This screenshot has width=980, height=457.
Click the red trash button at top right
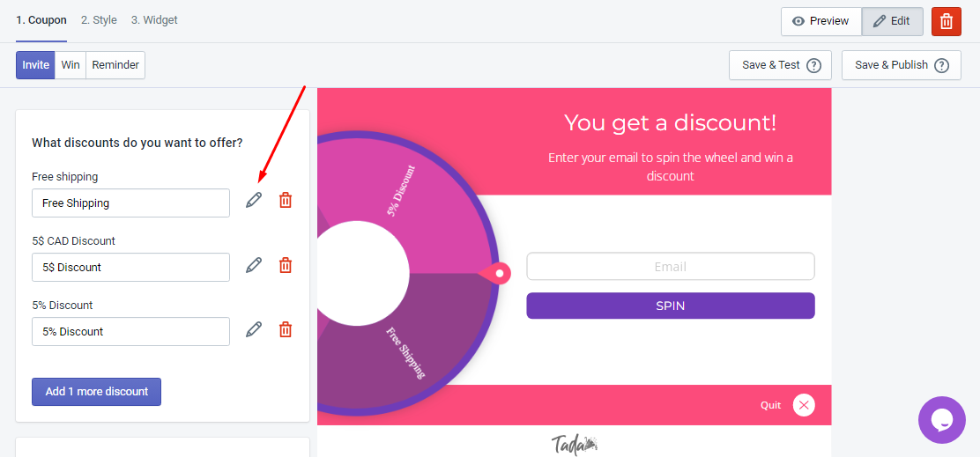(947, 21)
